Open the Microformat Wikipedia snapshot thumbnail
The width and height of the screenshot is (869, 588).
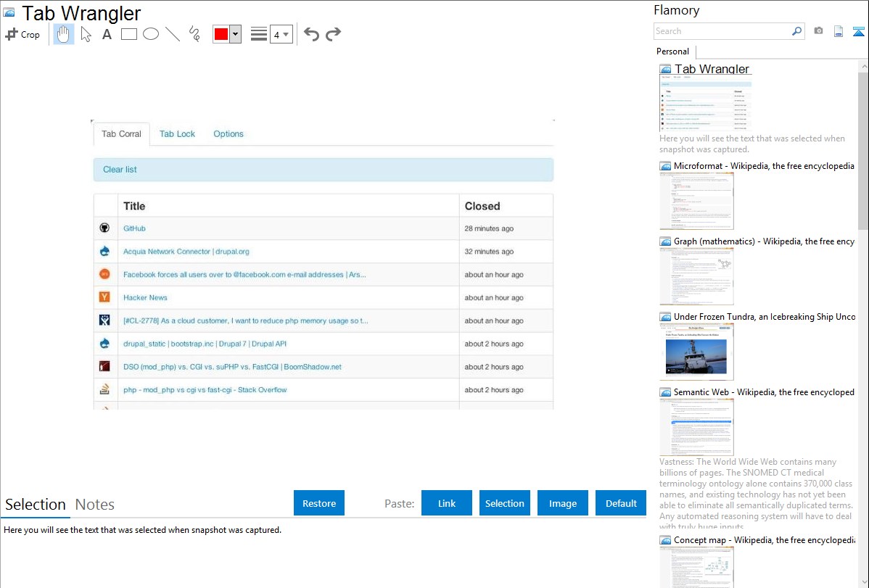click(x=696, y=201)
